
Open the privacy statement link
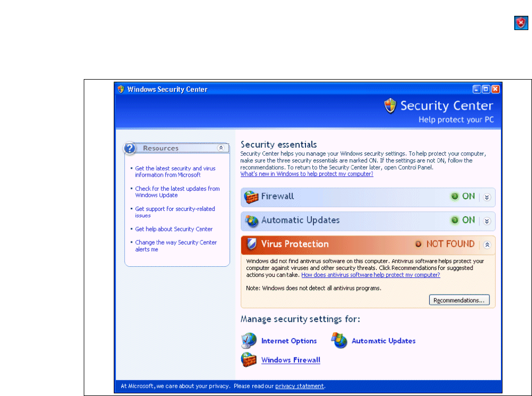(299, 386)
